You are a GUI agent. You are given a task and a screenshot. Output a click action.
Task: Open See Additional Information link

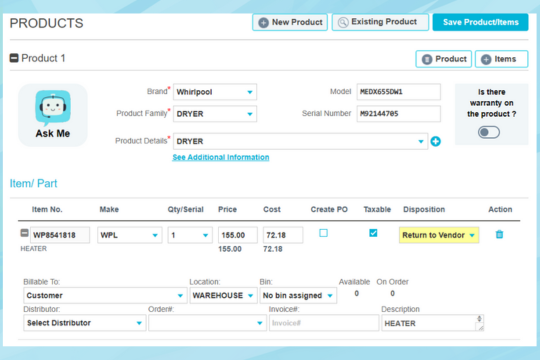pos(221,157)
